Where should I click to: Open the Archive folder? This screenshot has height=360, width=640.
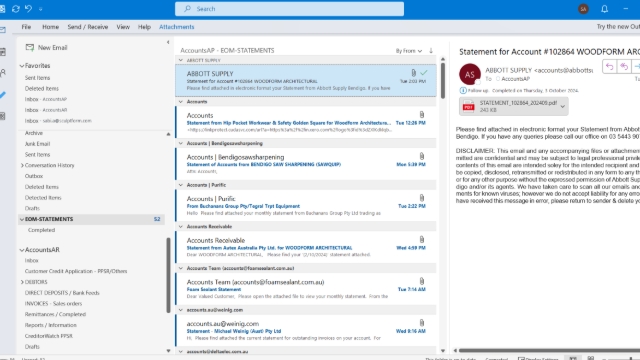click(x=33, y=133)
